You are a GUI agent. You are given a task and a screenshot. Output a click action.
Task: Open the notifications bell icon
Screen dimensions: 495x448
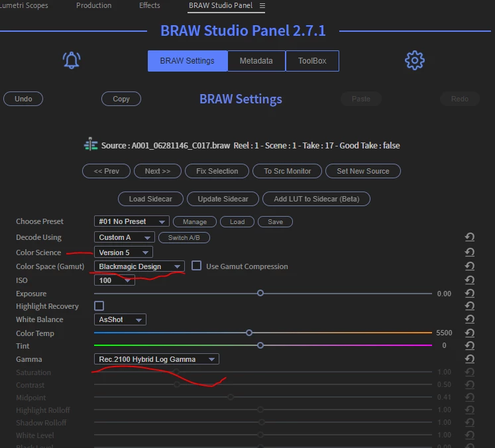[x=72, y=60]
